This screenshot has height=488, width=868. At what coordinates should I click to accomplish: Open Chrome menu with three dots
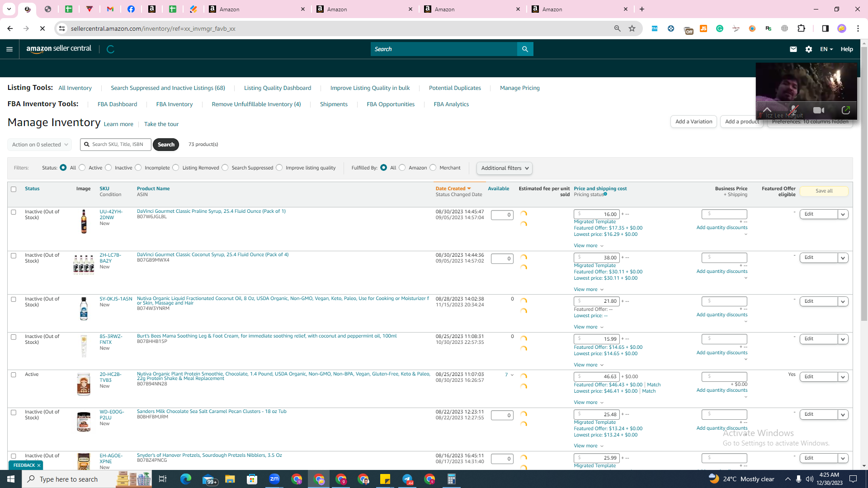tap(858, 28)
